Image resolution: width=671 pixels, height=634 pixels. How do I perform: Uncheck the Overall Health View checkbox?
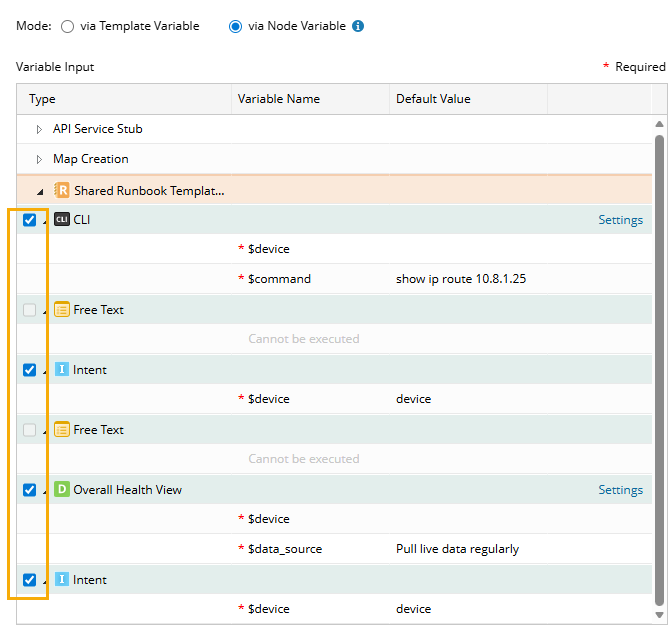[30, 490]
